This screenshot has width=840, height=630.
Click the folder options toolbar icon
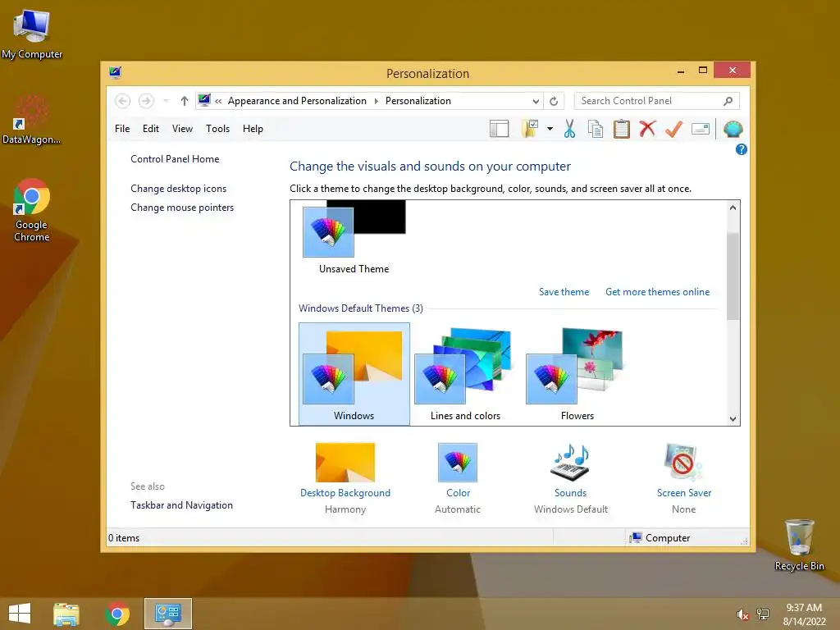click(x=529, y=129)
